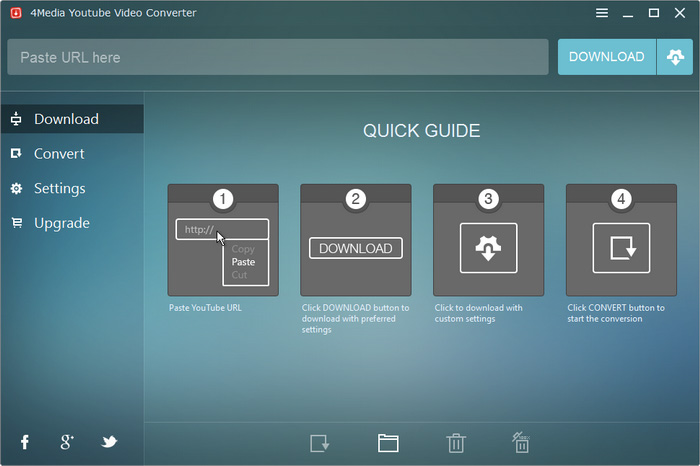Open the hamburger menu in title bar

[x=602, y=13]
